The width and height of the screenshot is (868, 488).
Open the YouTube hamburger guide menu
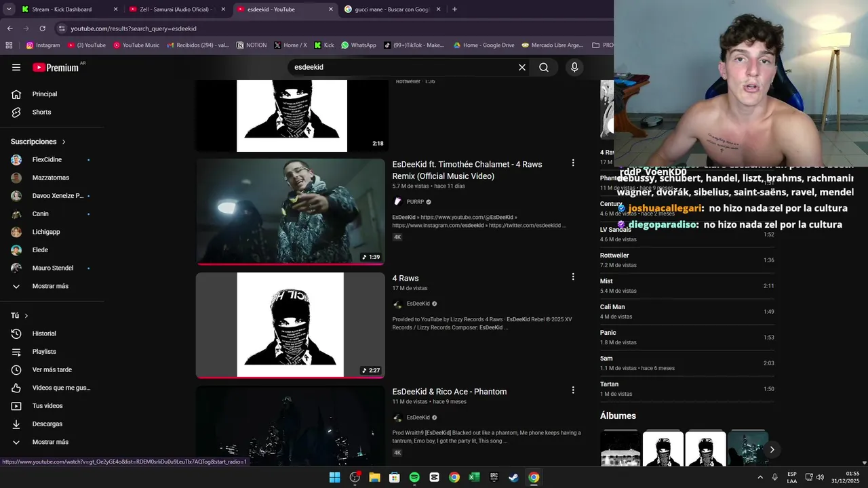(x=16, y=67)
